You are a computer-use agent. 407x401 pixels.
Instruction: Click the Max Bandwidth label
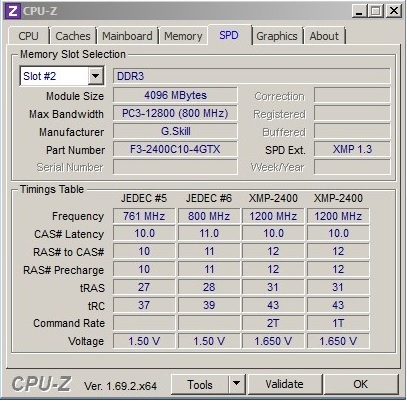66,114
